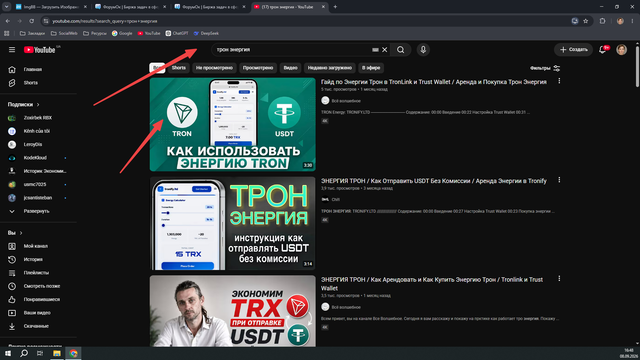Open more options for Гайд по Энергии video
The image size is (640, 360).
(559, 81)
